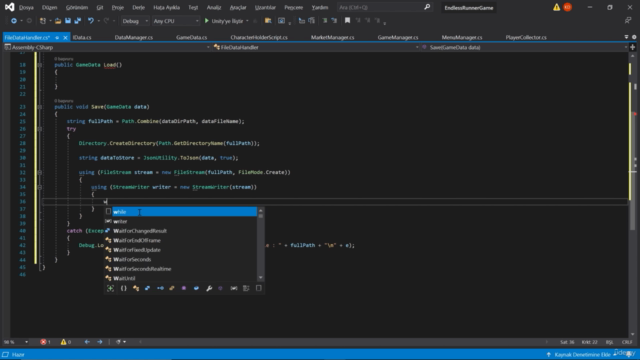Save current file with single floppy icon
The width and height of the screenshot is (640, 360).
tap(68, 21)
